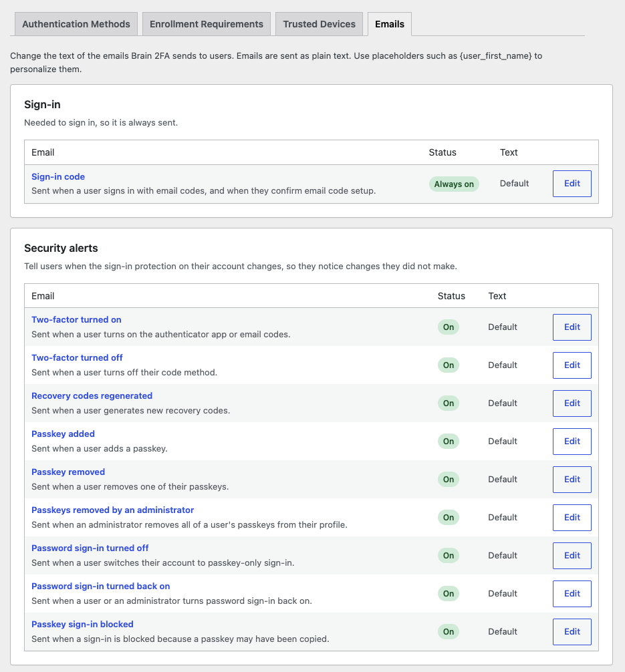Click 'Needed to sign in, so it is always sent.'
625x672 pixels.
[x=101, y=122]
